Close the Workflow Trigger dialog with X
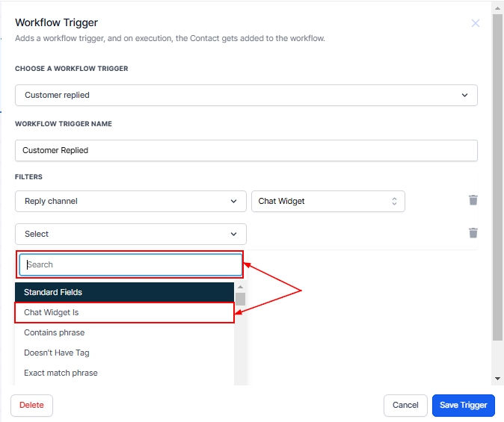Image resolution: width=504 pixels, height=422 pixels. (x=476, y=23)
